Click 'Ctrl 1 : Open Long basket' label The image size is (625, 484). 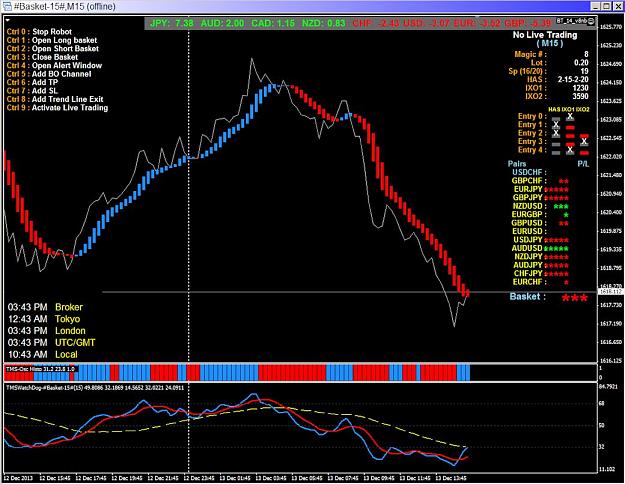52,40
